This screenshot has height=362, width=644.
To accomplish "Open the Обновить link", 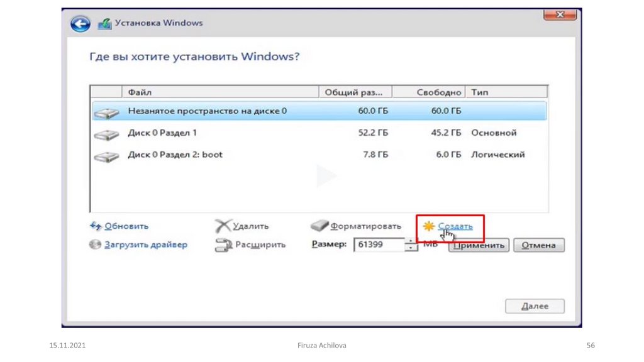I will pos(126,226).
